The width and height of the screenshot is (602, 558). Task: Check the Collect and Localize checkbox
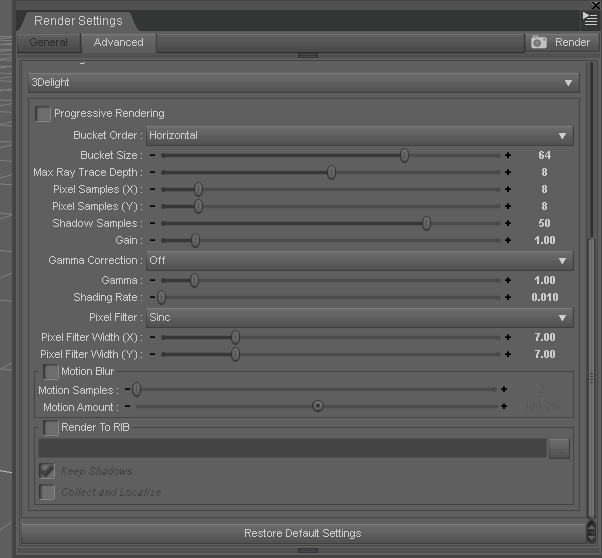tap(47, 492)
